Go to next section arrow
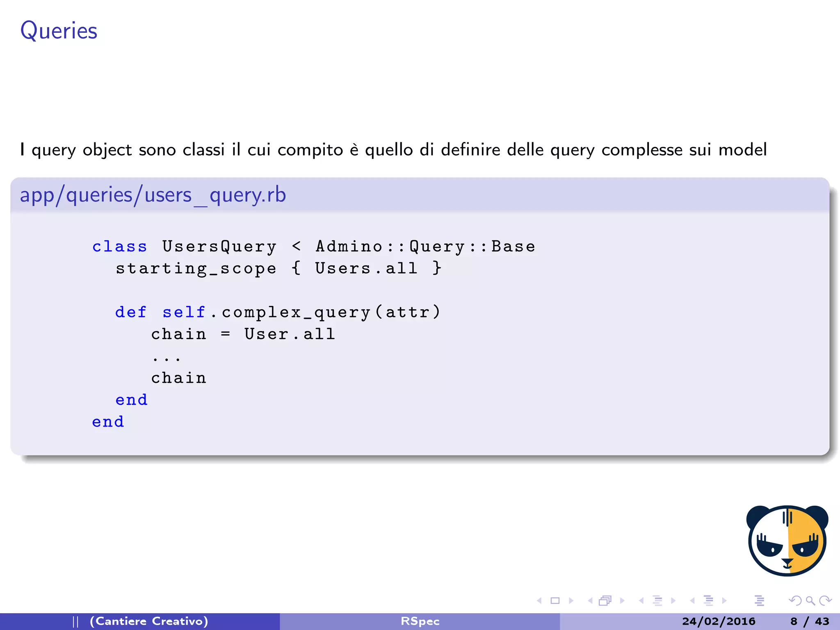The height and width of the screenshot is (630, 840). tap(724, 601)
